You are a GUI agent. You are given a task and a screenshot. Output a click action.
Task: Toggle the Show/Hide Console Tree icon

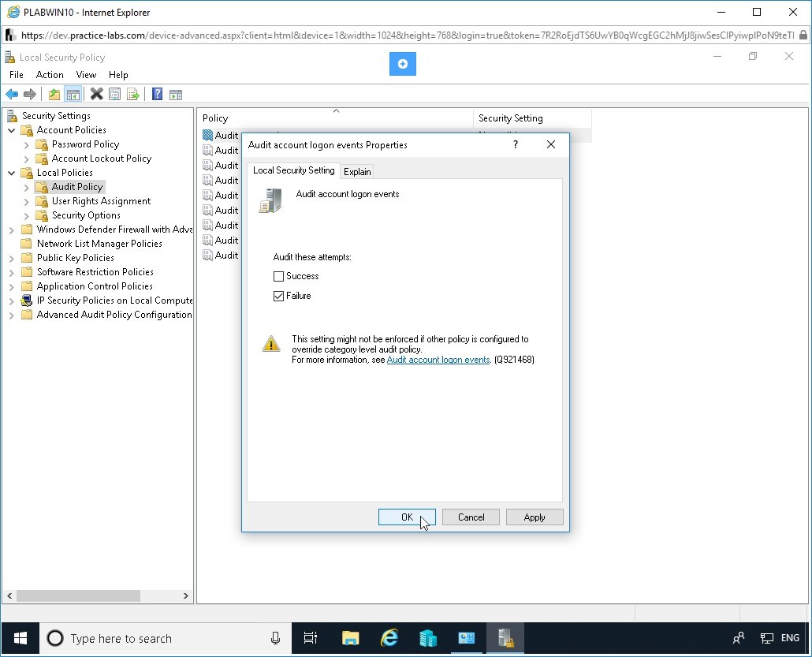click(73, 95)
